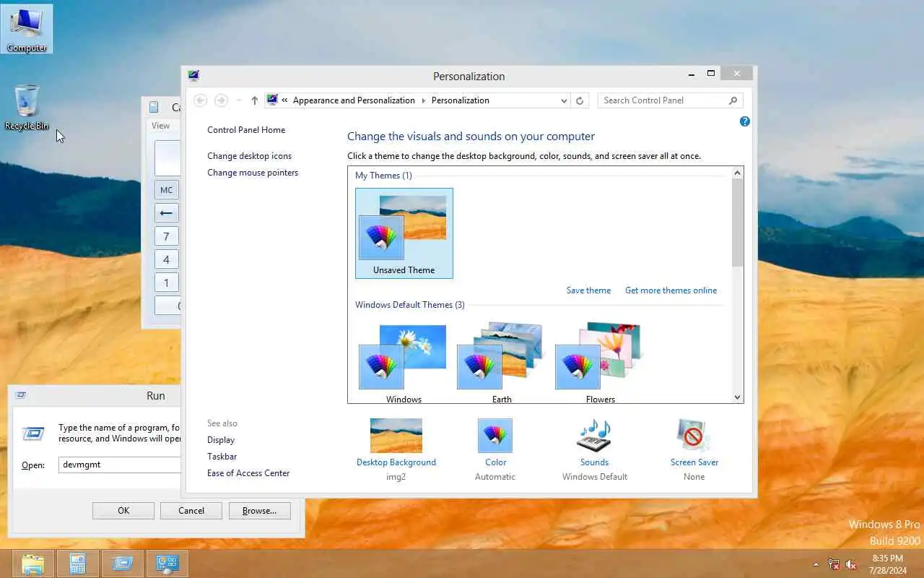Click the Desktop Background link text
This screenshot has height=578, width=924.
pos(396,462)
